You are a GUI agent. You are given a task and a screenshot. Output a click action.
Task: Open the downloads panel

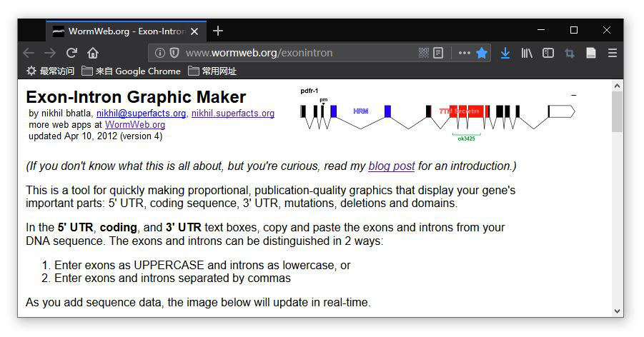(505, 53)
